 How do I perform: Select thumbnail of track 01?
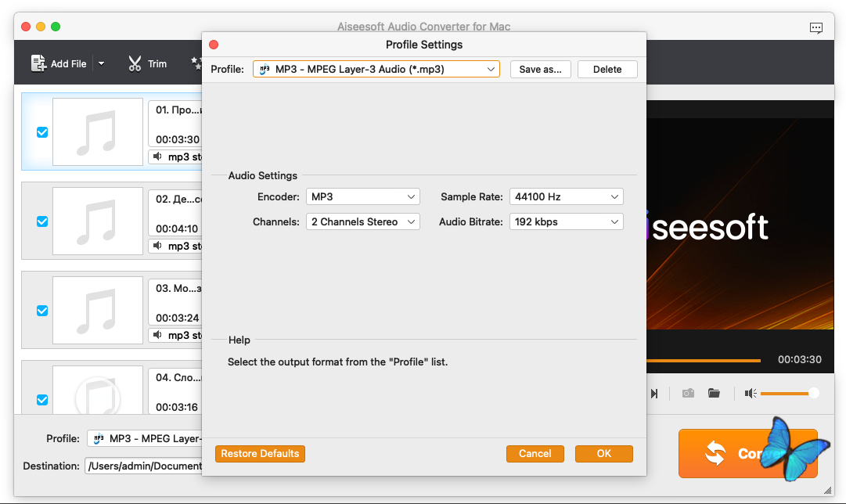point(98,131)
